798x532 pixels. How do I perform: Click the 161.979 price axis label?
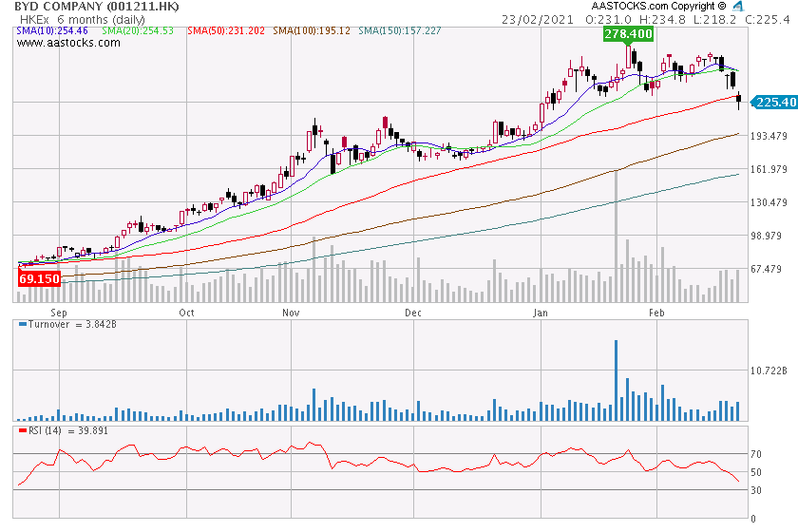click(769, 169)
